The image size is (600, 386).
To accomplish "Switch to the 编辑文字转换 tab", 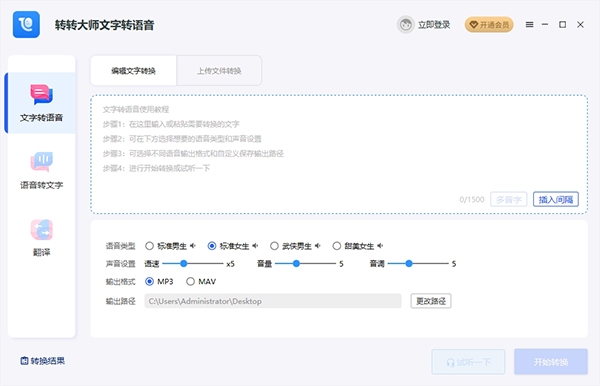I will click(x=133, y=71).
